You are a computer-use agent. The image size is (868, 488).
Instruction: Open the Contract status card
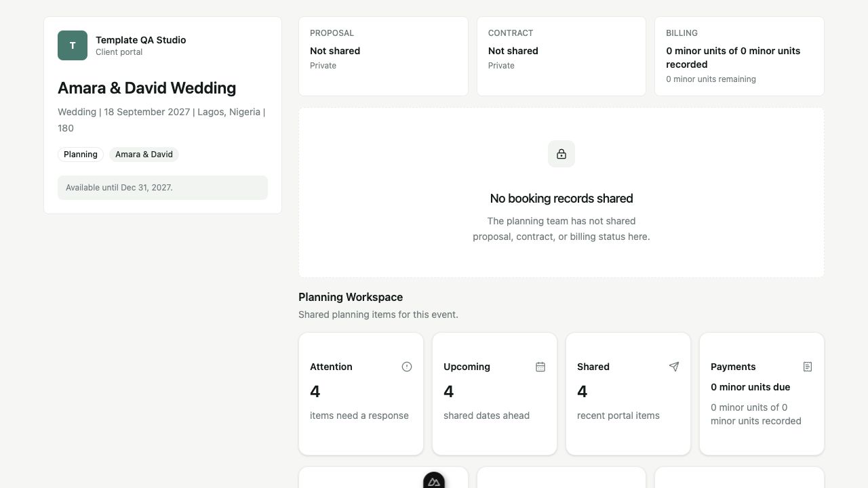(561, 56)
